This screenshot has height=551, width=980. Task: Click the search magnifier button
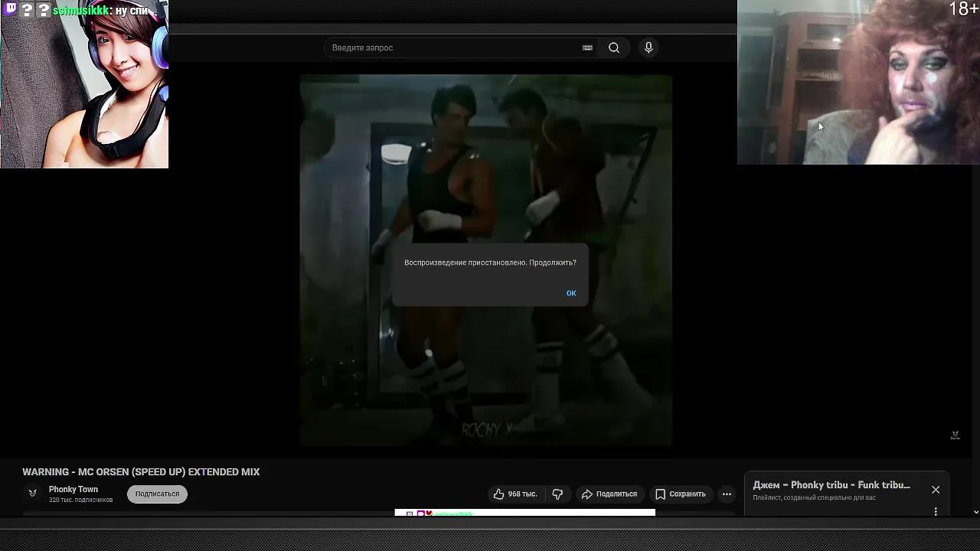tap(614, 47)
